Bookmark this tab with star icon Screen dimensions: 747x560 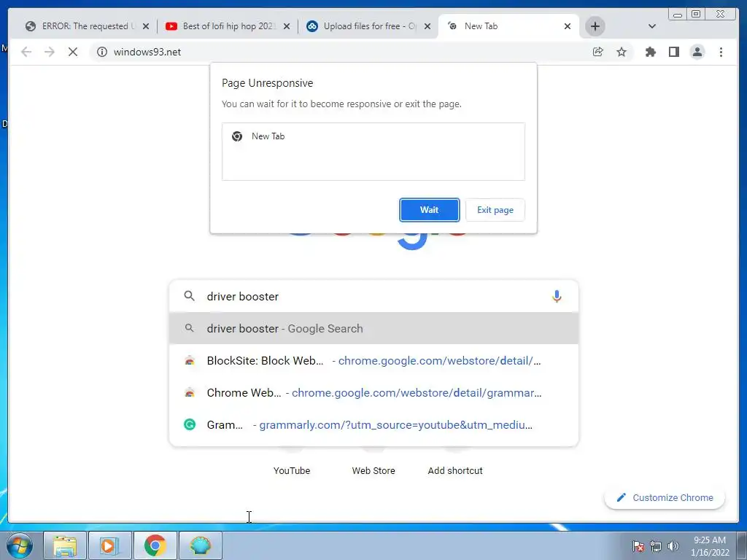622,52
